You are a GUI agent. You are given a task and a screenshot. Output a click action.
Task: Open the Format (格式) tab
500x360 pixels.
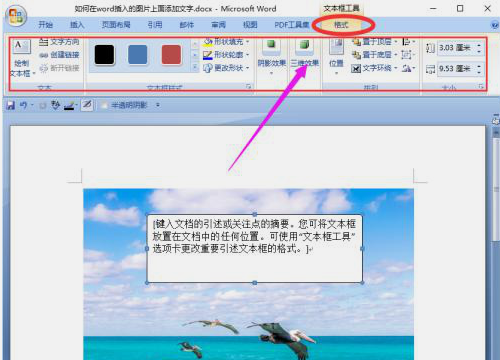pos(341,25)
